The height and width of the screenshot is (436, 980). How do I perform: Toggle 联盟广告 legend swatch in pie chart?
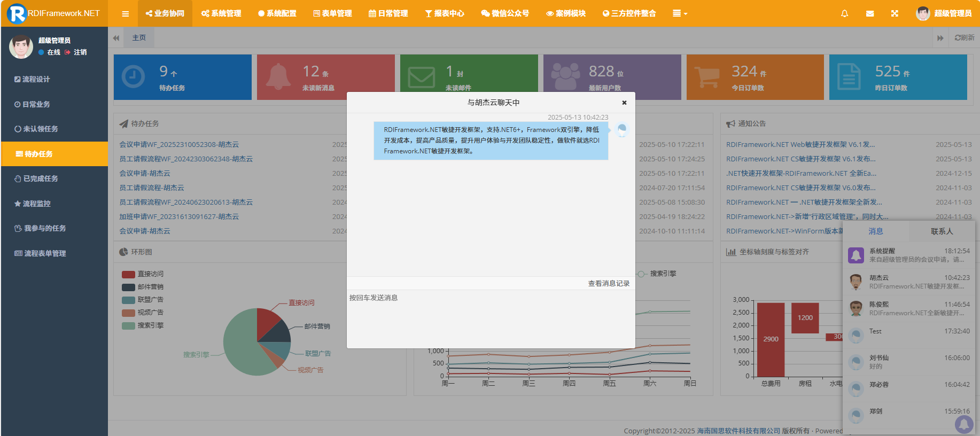click(x=128, y=300)
